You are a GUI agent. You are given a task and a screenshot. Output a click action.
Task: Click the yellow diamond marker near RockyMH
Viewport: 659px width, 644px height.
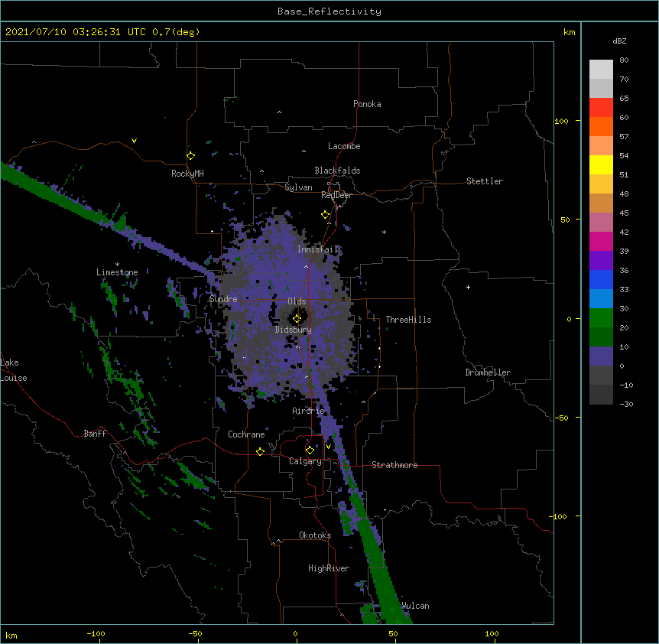tap(191, 156)
